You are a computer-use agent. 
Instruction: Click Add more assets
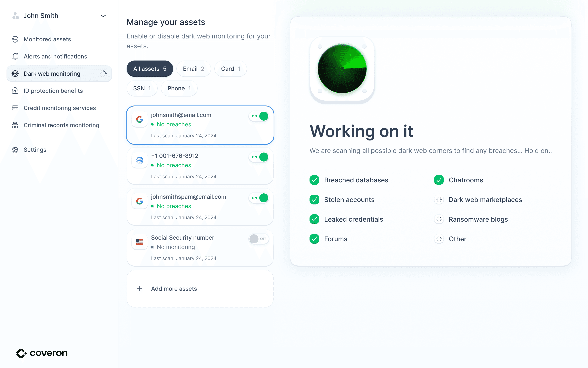(200, 289)
